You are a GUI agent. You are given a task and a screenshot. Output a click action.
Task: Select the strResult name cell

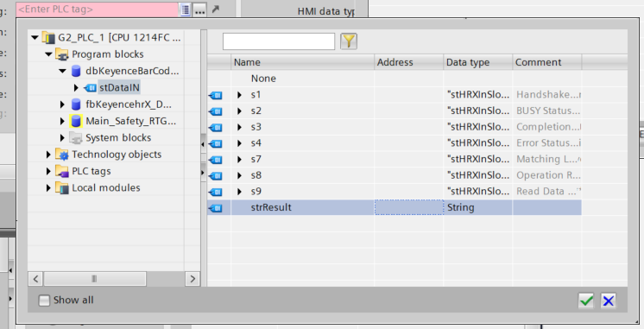point(303,207)
